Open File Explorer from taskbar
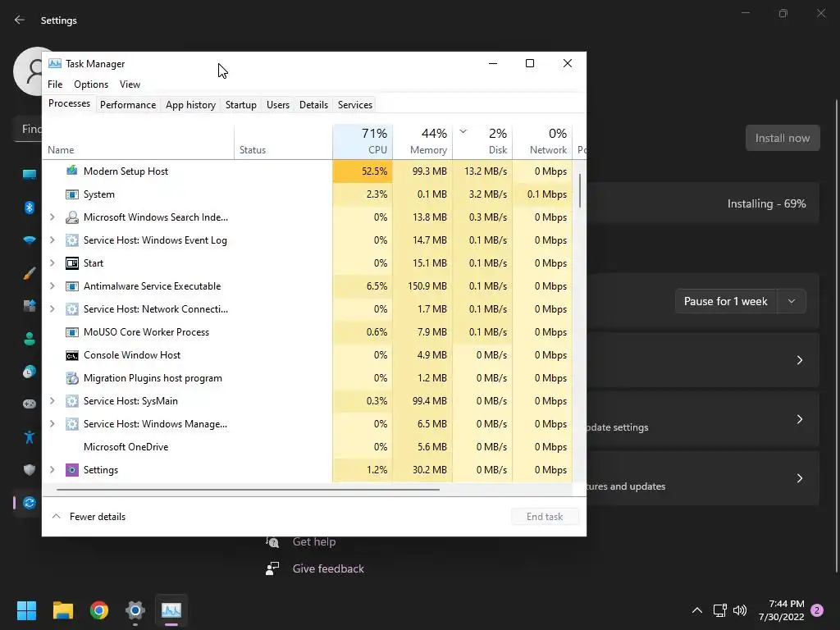The width and height of the screenshot is (840, 630). (x=62, y=610)
